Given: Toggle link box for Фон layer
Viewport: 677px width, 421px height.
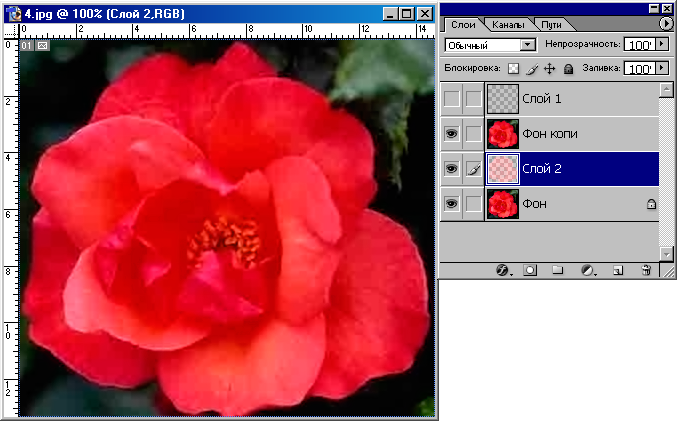Looking at the screenshot, I should click(x=473, y=204).
